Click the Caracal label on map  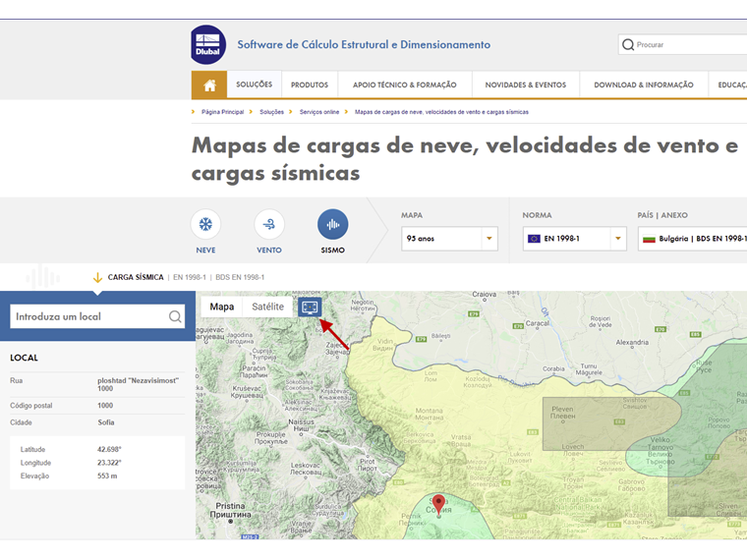(x=538, y=323)
